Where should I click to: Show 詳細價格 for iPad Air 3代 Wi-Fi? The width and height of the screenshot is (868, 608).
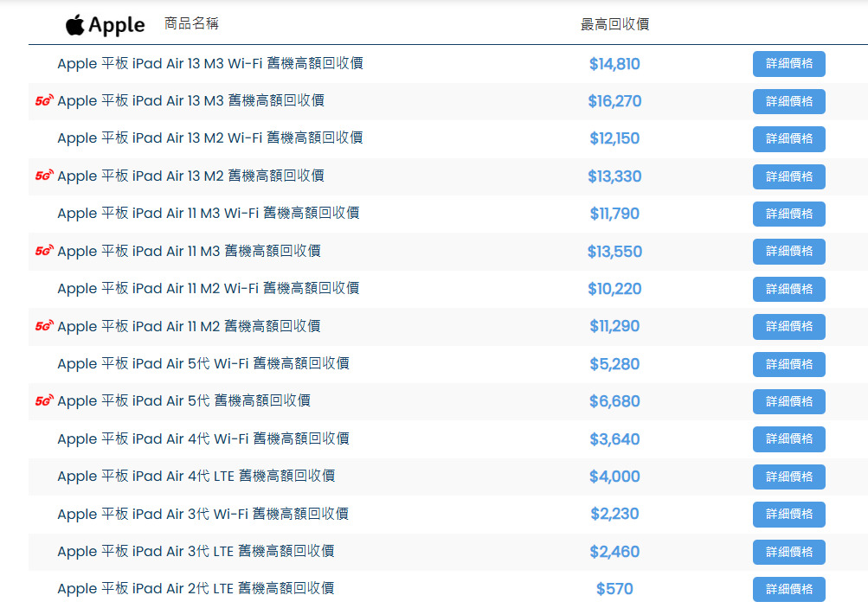(788, 515)
